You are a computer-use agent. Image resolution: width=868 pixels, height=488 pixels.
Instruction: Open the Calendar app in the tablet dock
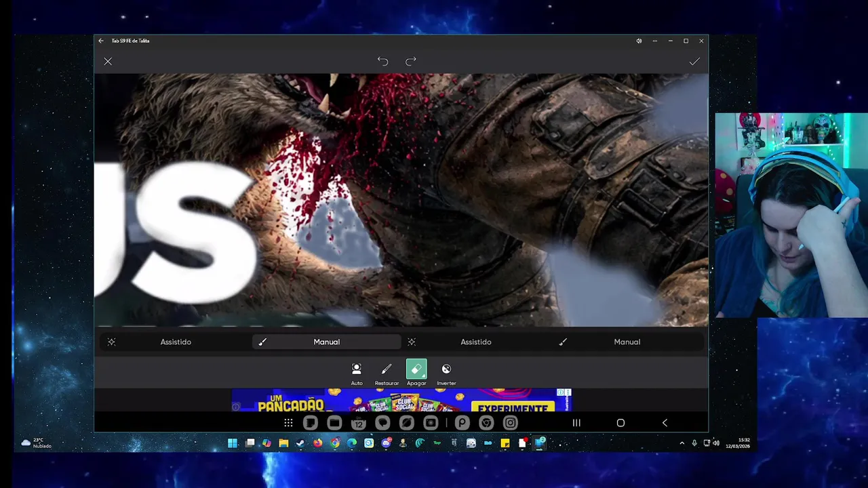359,423
